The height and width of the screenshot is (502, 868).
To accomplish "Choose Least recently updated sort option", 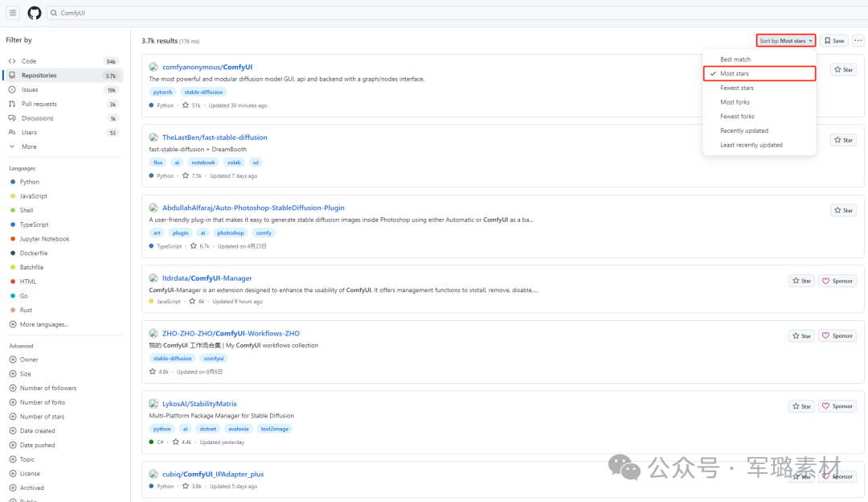I will 759,145.
